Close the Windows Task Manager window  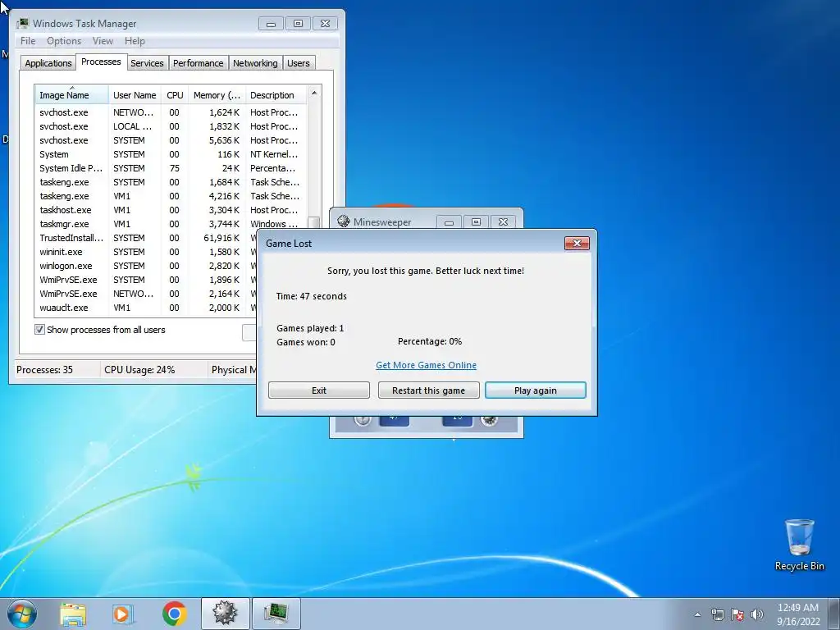coord(325,24)
